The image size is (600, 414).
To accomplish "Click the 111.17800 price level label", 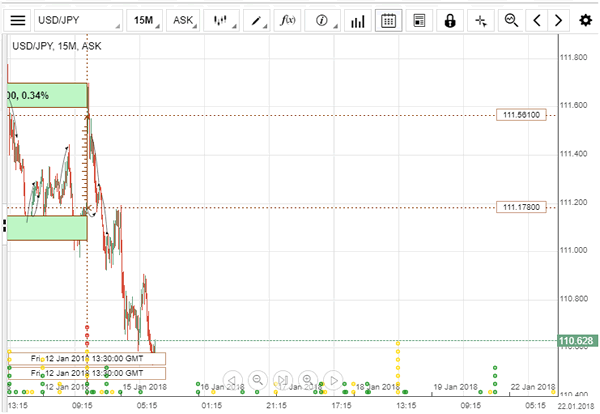I will click(x=522, y=207).
